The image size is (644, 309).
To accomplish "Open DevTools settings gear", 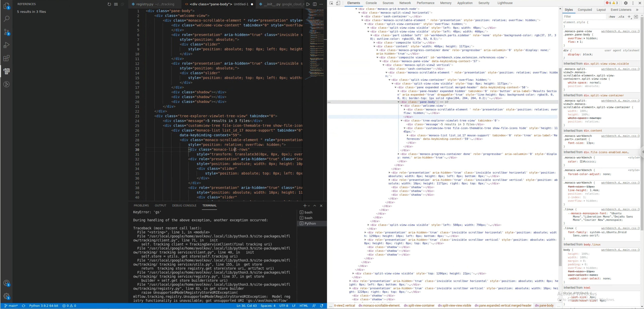I will (x=626, y=3).
